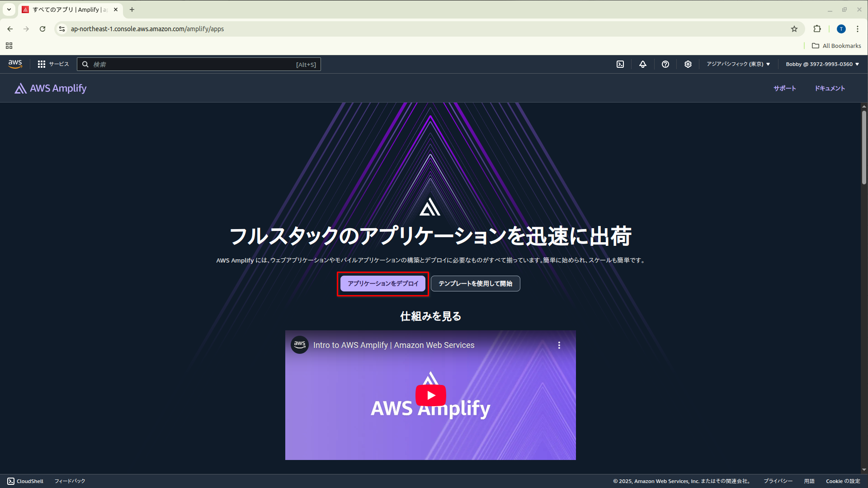Viewport: 868px width, 488px height.
Task: Open the video's three-dot options menu
Action: [559, 345]
